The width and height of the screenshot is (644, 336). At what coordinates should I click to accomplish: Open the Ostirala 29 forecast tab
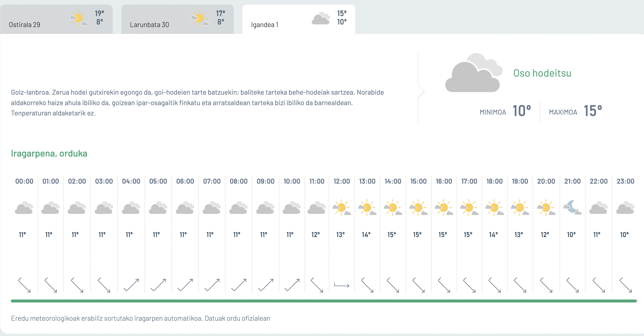tap(56, 19)
